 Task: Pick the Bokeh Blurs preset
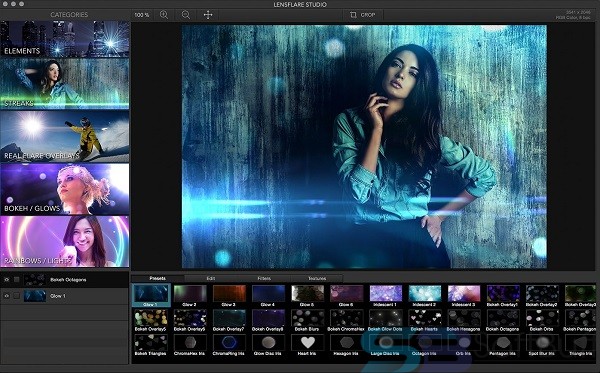[307, 320]
